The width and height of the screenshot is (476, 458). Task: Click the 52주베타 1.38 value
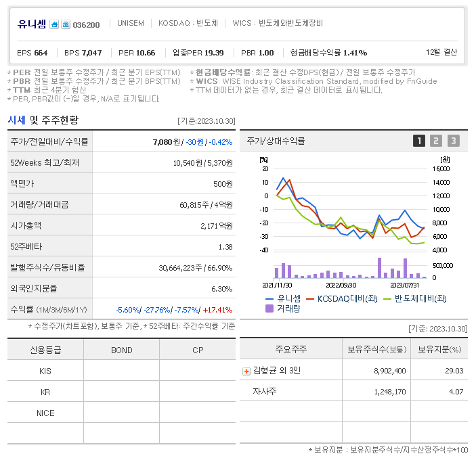pos(225,247)
